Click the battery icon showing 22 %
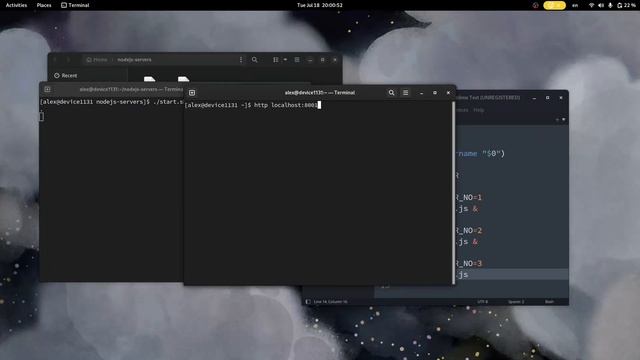 click(x=626, y=5)
